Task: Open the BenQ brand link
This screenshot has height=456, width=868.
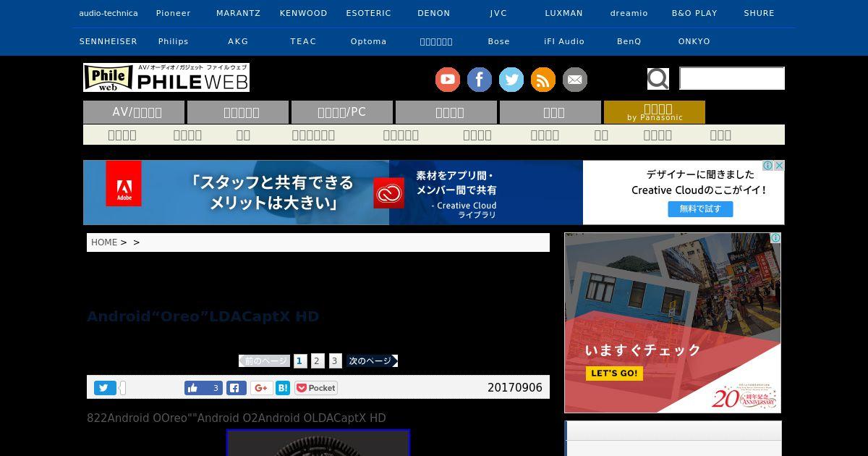Action: 629,41
